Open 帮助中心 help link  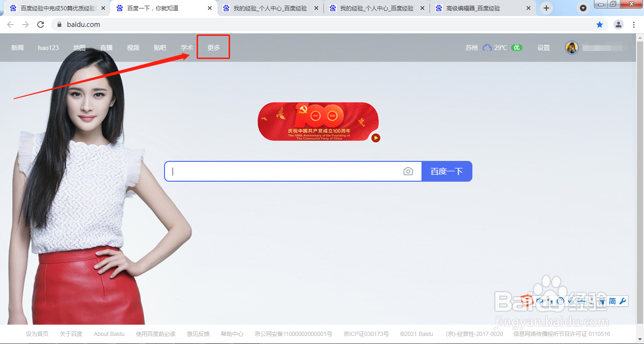(232, 334)
